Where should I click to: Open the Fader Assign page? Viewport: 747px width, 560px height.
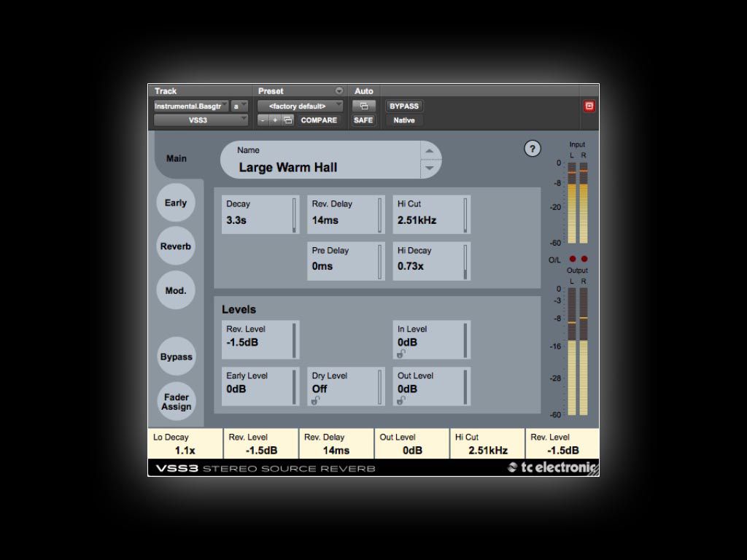click(x=177, y=402)
